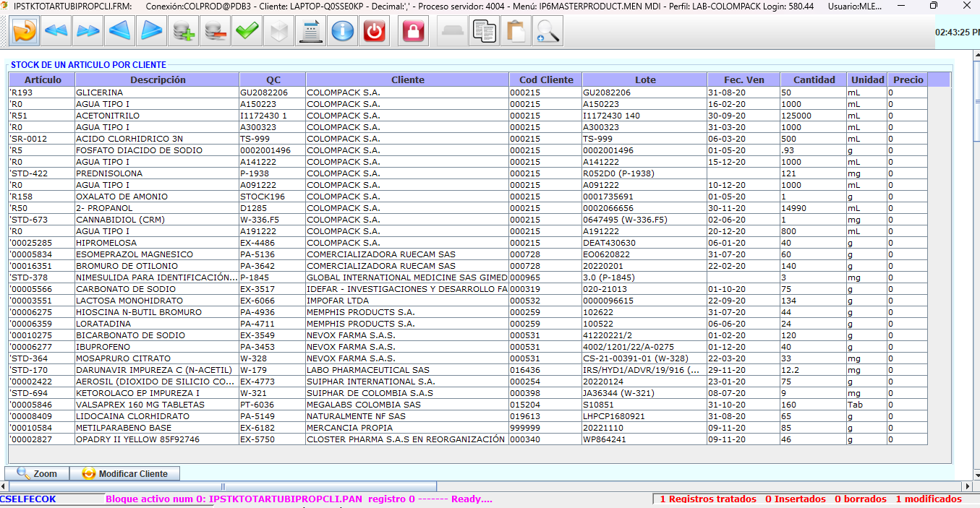Click the Precio column header
This screenshot has width=980, height=508.
pos(908,79)
